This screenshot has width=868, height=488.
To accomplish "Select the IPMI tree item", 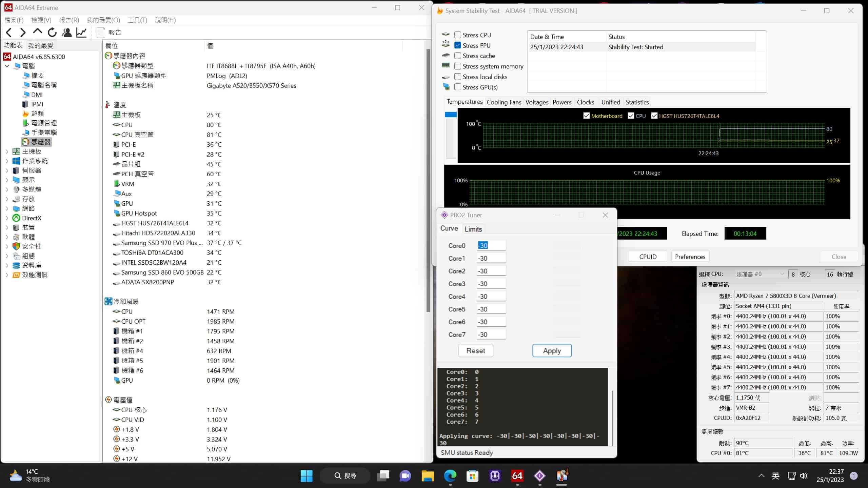I will (x=33, y=104).
